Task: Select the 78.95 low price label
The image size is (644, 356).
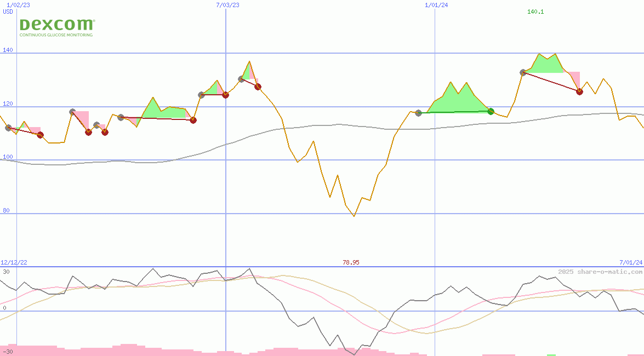Action: point(351,262)
